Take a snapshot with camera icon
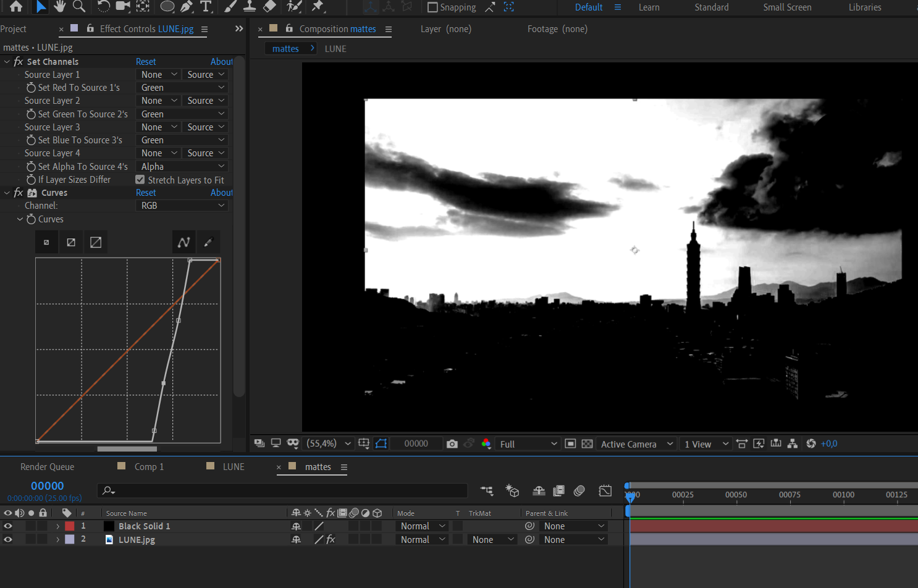This screenshot has width=918, height=588. pos(452,444)
